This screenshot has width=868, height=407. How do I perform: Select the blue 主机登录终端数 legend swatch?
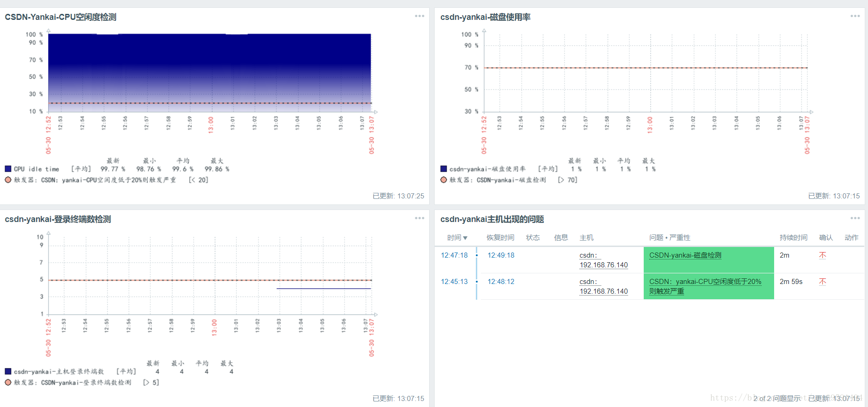point(8,371)
